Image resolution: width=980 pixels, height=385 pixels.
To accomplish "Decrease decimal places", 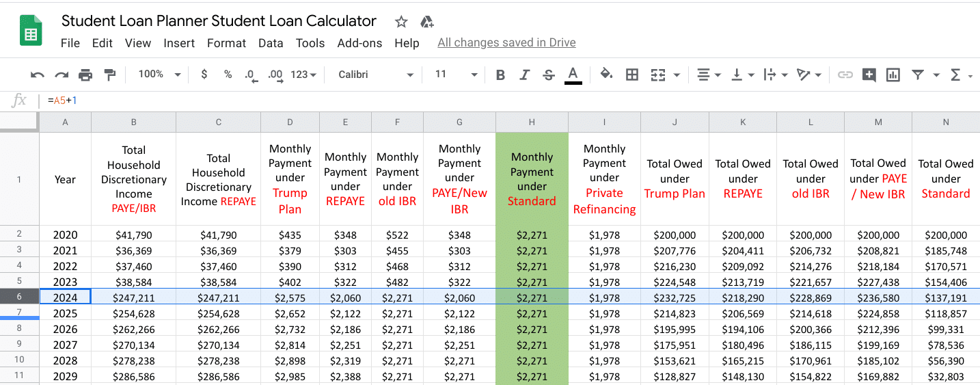I will (250, 75).
